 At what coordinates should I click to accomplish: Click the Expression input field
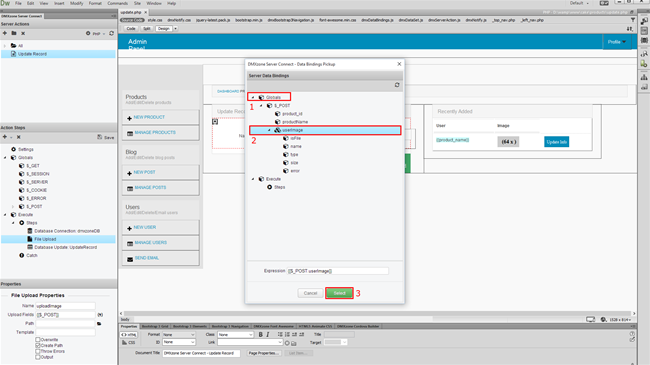(x=338, y=271)
